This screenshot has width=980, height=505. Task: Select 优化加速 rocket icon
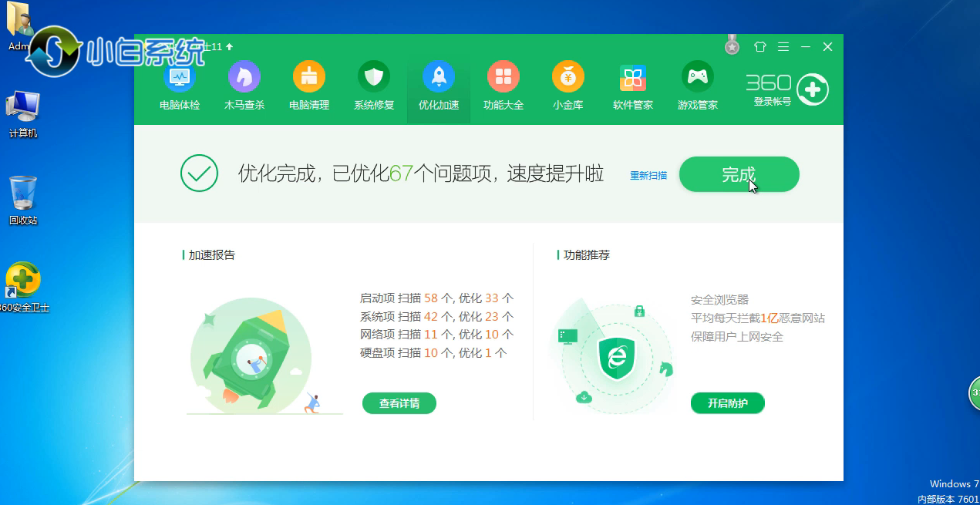coord(439,77)
